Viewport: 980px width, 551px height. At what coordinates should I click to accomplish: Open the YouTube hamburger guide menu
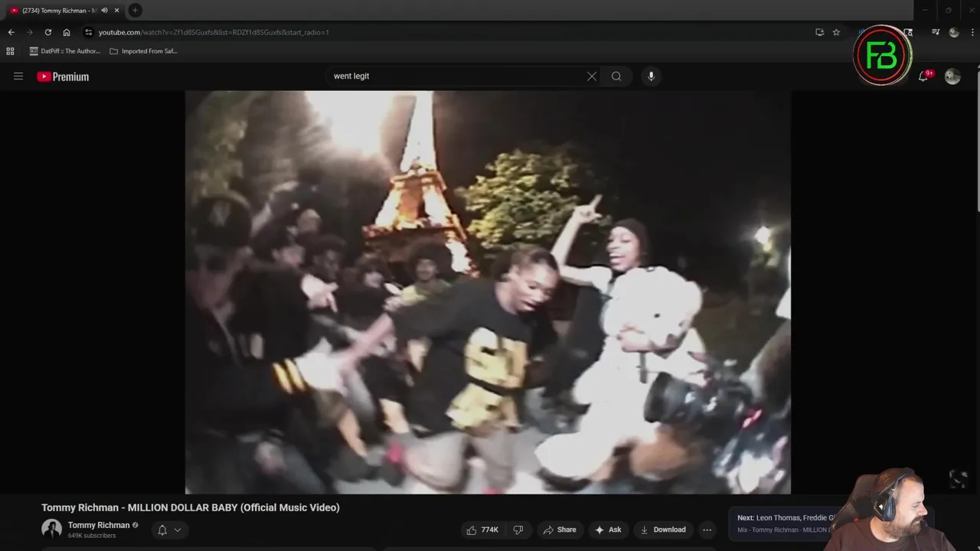point(18,77)
